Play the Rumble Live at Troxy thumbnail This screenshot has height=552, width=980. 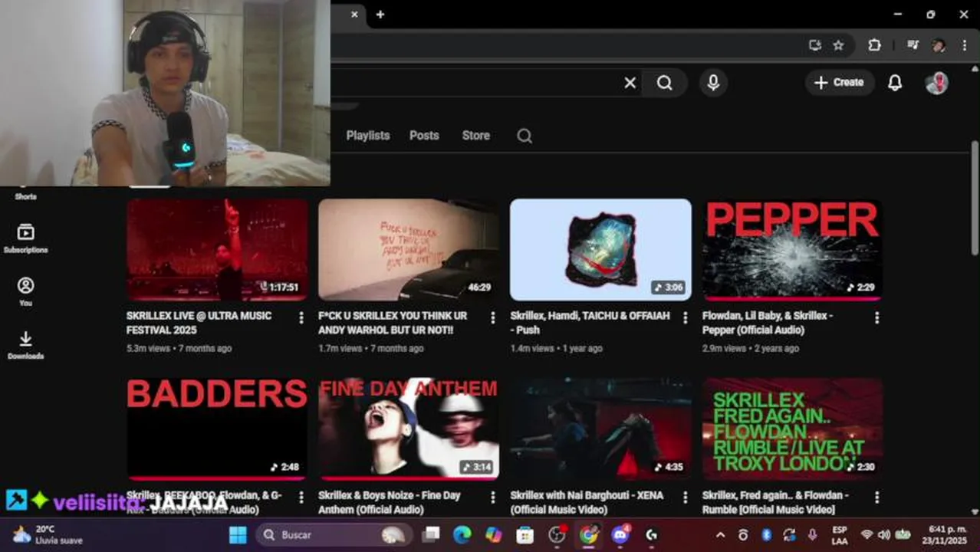tap(792, 429)
